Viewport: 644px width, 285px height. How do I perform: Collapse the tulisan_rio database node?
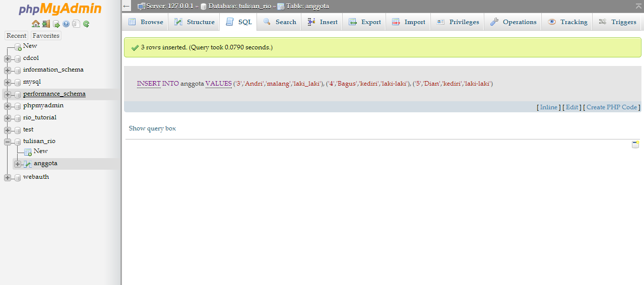pos(8,142)
